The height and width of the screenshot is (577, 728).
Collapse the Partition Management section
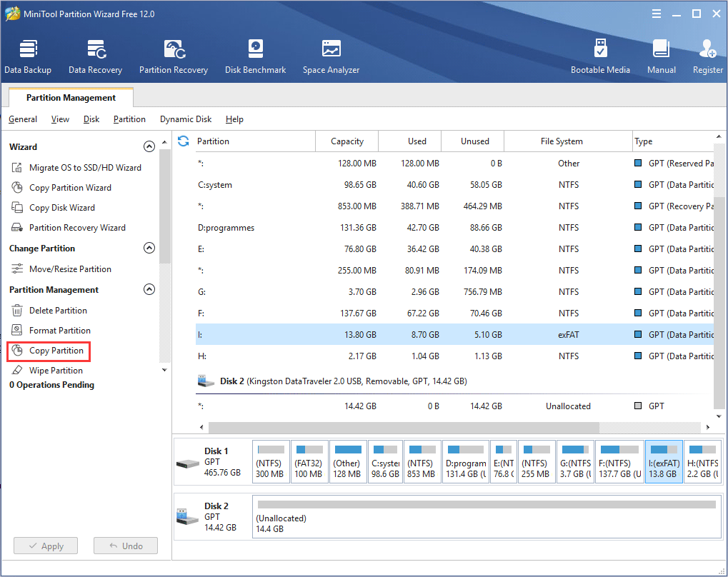pyautogui.click(x=149, y=290)
